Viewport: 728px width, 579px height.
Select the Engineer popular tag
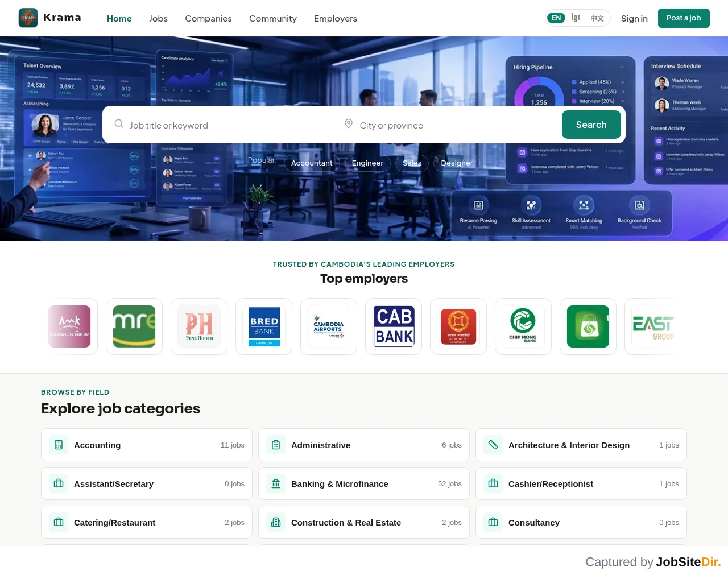pyautogui.click(x=367, y=163)
